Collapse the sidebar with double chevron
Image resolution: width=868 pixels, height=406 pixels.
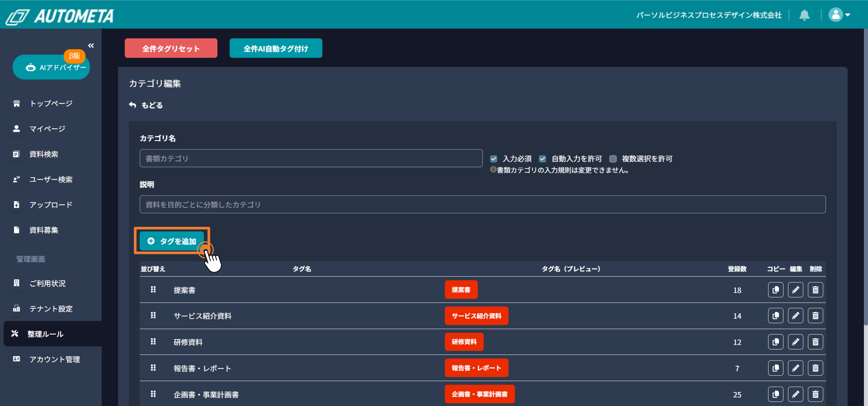(91, 46)
